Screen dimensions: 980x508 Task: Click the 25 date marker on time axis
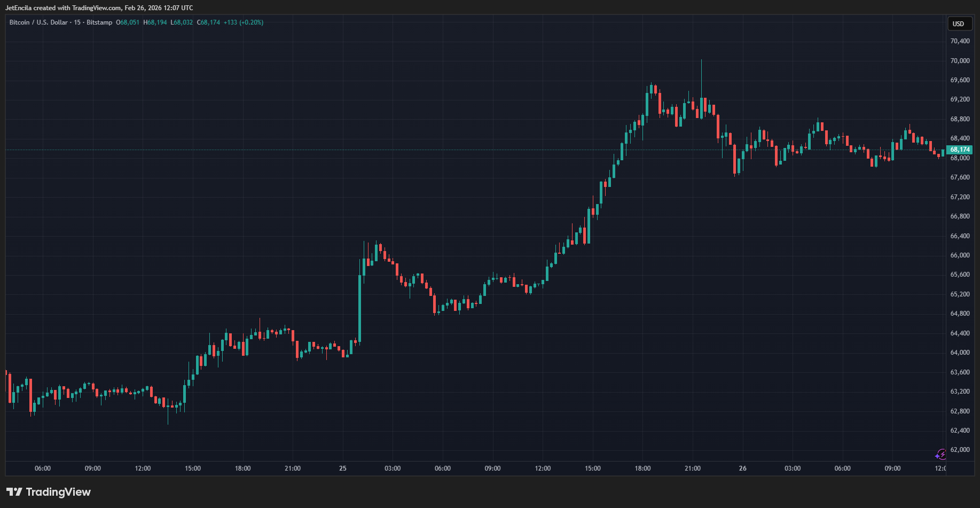coord(342,468)
